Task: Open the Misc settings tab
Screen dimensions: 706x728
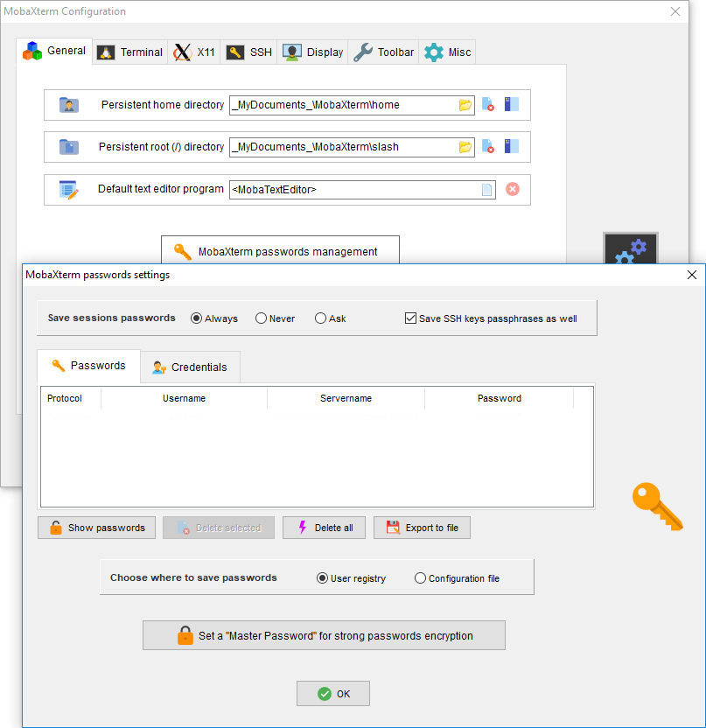Action: coord(447,52)
